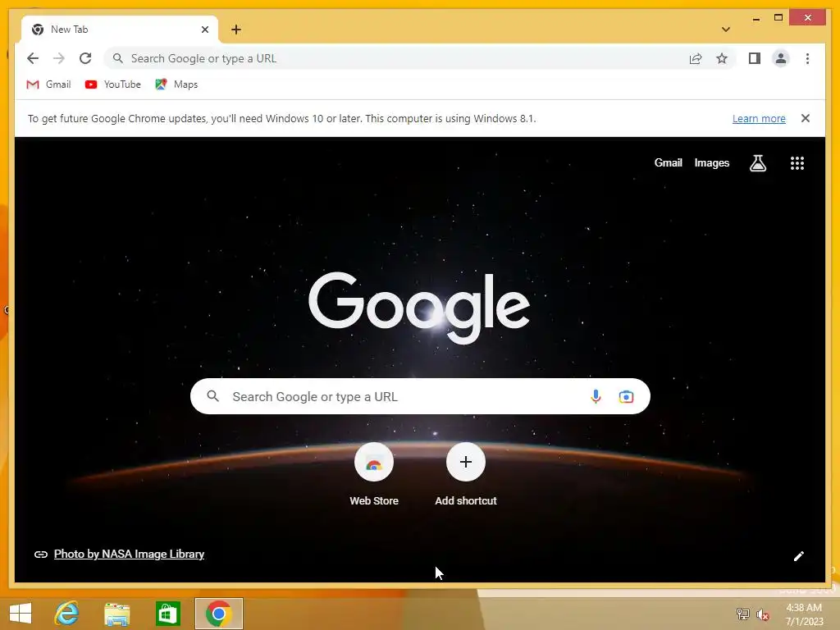The width and height of the screenshot is (840, 630).
Task: Close the New Tab tab
Action: click(204, 30)
